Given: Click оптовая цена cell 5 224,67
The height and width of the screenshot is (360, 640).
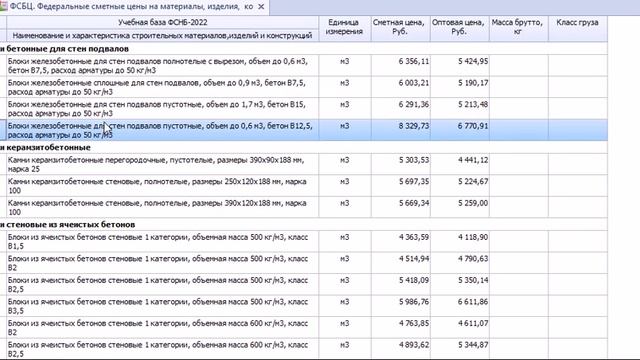Looking at the screenshot, I should (x=460, y=186).
